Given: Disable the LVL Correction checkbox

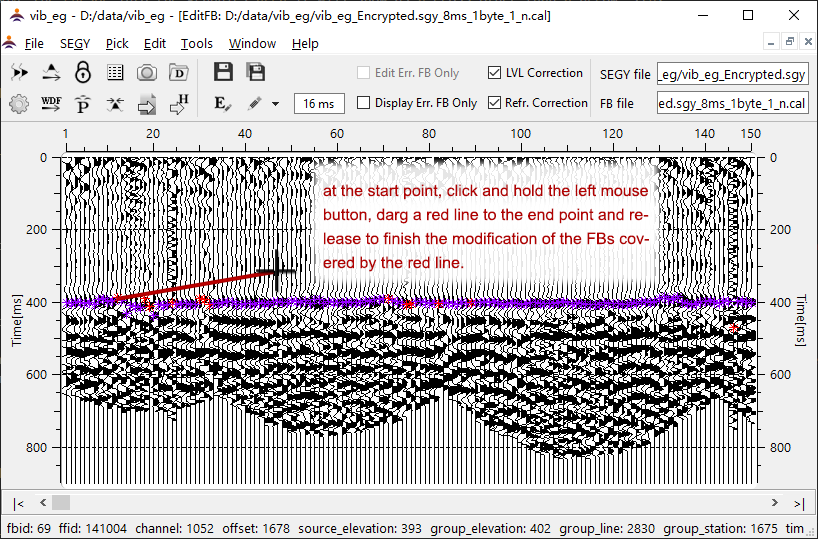Looking at the screenshot, I should (495, 73).
